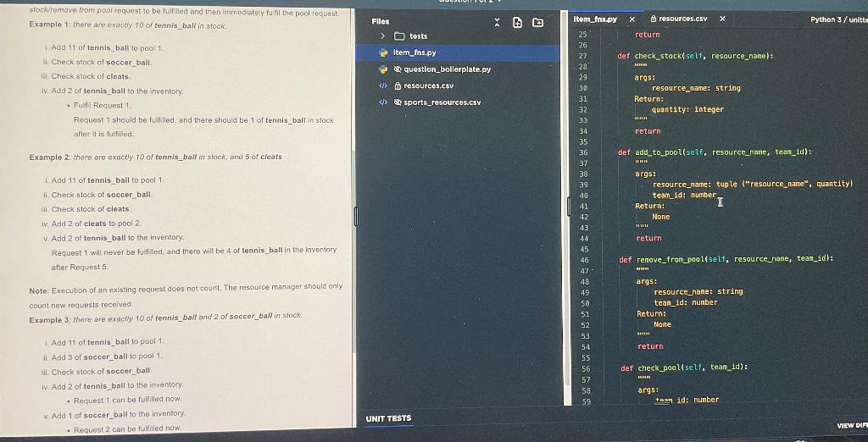Click code-brackets icon beside sports_resources.csv
Image resolution: width=868 pixels, height=442 pixels.
point(383,102)
